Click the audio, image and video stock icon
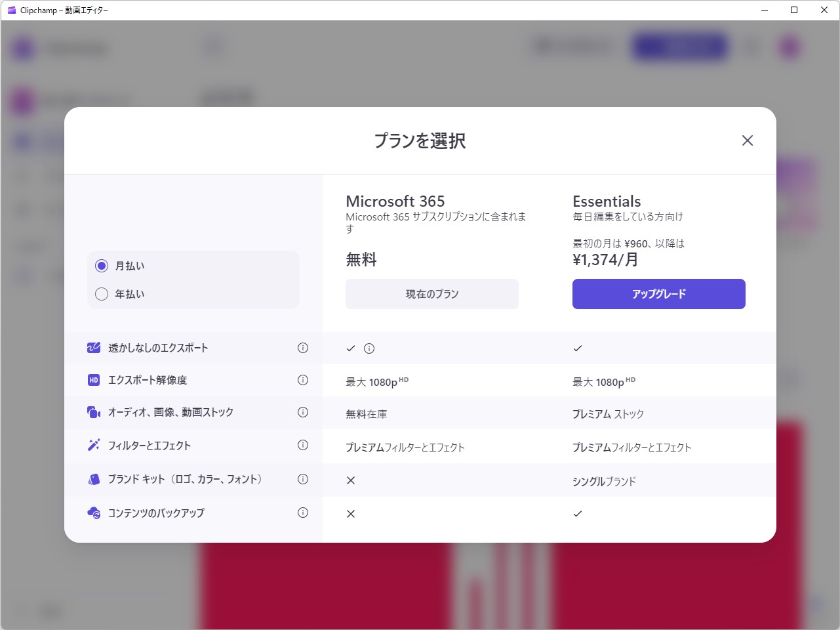 [x=92, y=412]
